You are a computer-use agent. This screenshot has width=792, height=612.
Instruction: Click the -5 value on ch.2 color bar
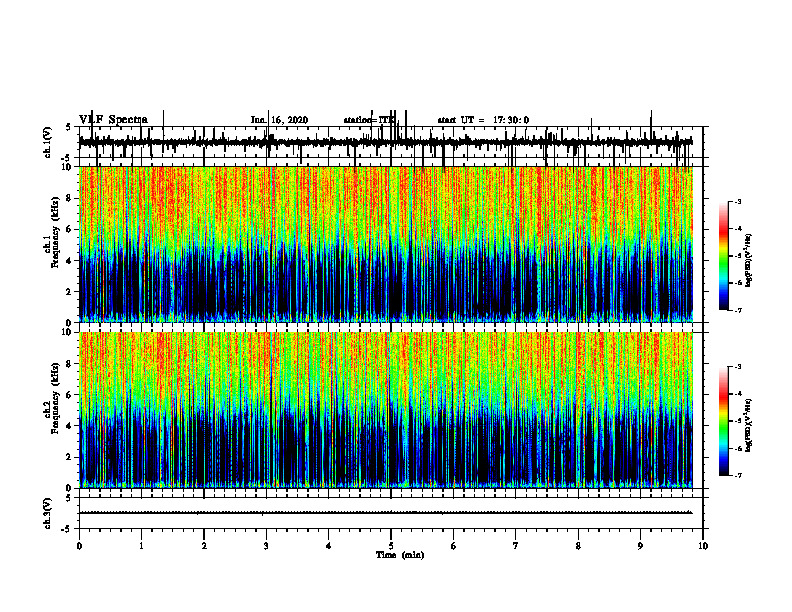[x=738, y=421]
